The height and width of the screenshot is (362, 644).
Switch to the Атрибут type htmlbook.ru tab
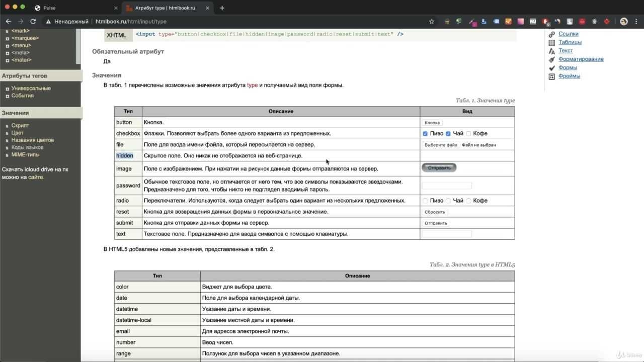tap(167, 8)
